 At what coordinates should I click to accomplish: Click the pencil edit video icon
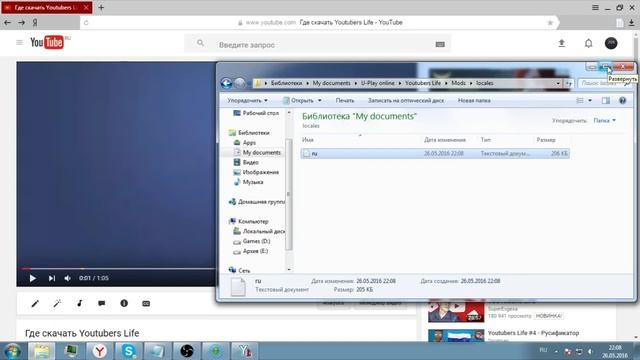(x=35, y=303)
